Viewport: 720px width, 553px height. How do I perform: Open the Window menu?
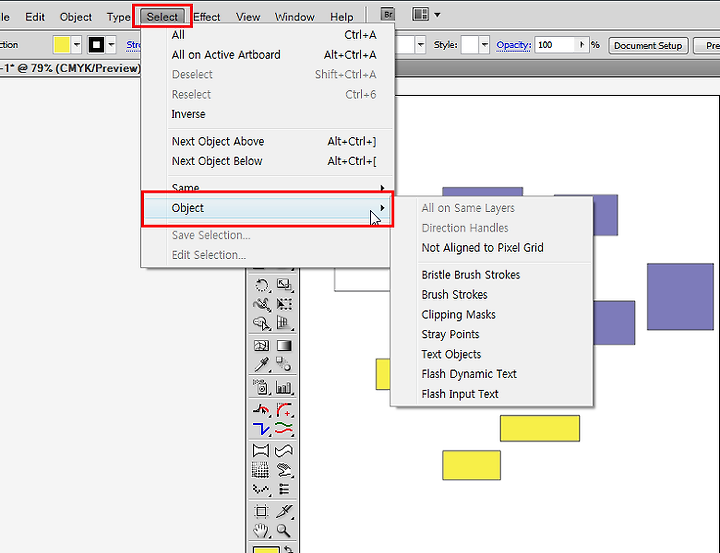(295, 17)
